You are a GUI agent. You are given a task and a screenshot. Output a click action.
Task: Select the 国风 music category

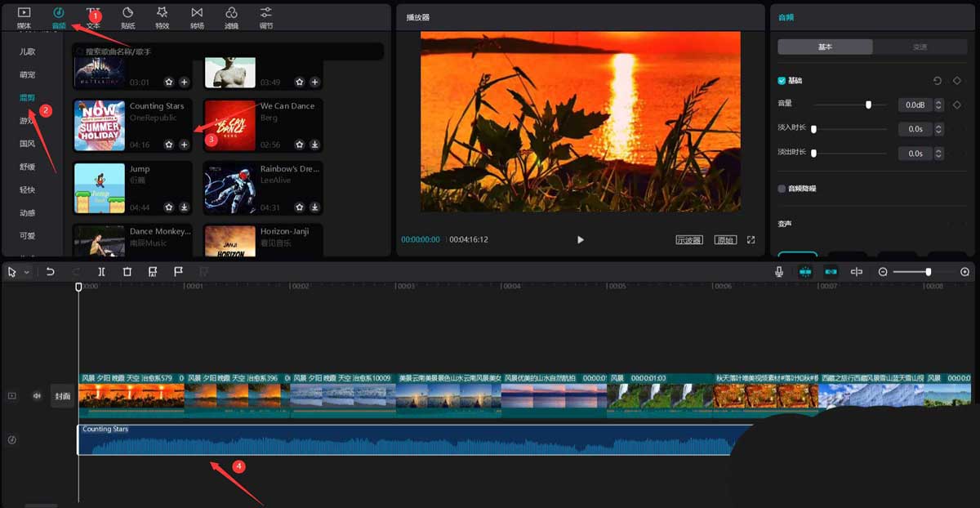coord(28,144)
